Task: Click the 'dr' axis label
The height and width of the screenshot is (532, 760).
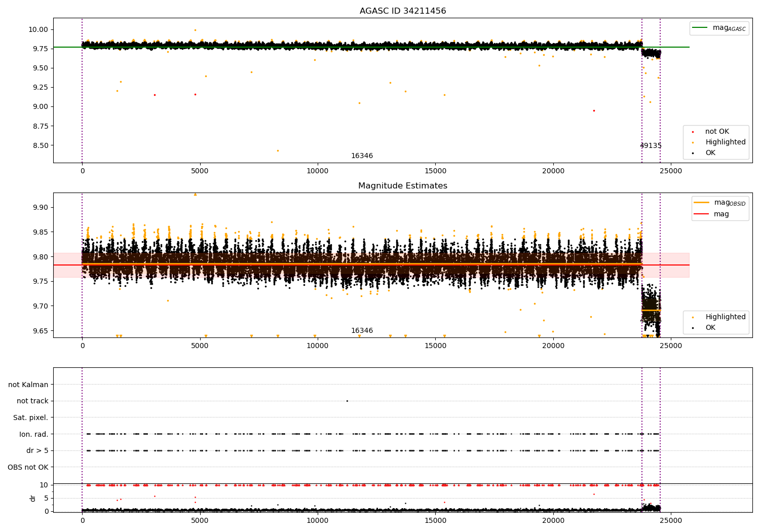Action: [33, 498]
